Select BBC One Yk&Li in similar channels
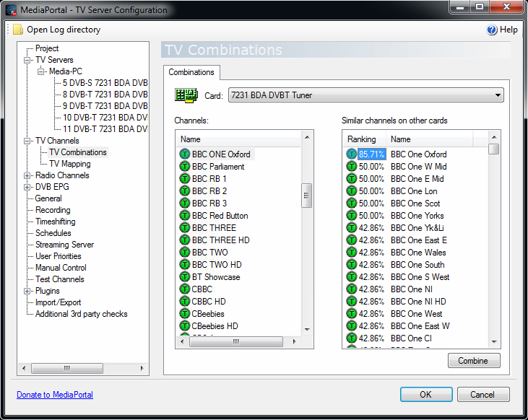Image resolution: width=528 pixels, height=420 pixels. (417, 228)
